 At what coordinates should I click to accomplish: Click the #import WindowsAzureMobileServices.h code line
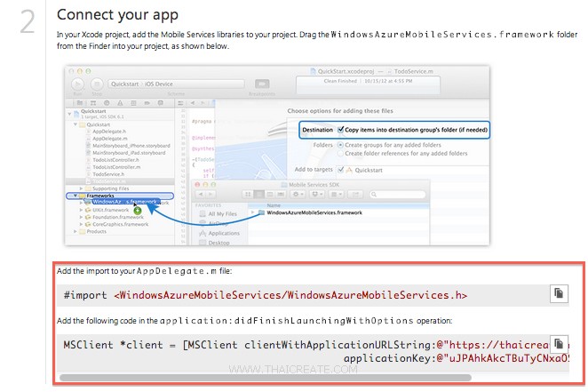click(x=265, y=295)
